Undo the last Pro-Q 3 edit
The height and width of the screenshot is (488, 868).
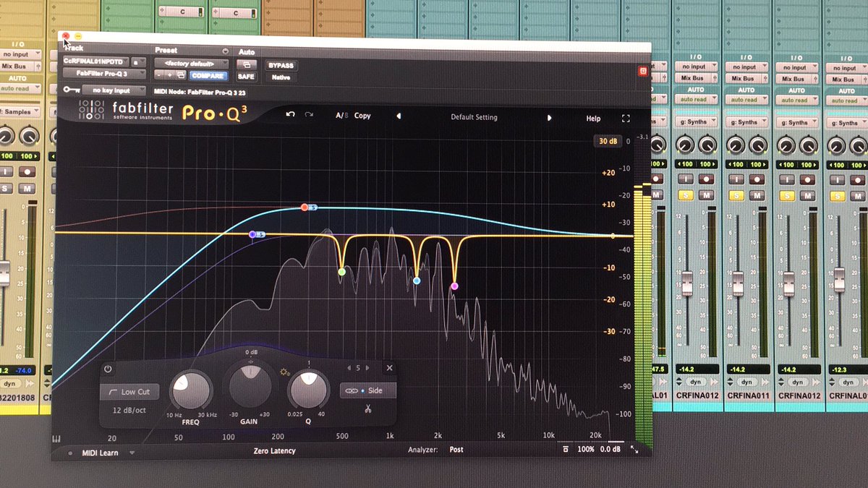click(x=290, y=115)
